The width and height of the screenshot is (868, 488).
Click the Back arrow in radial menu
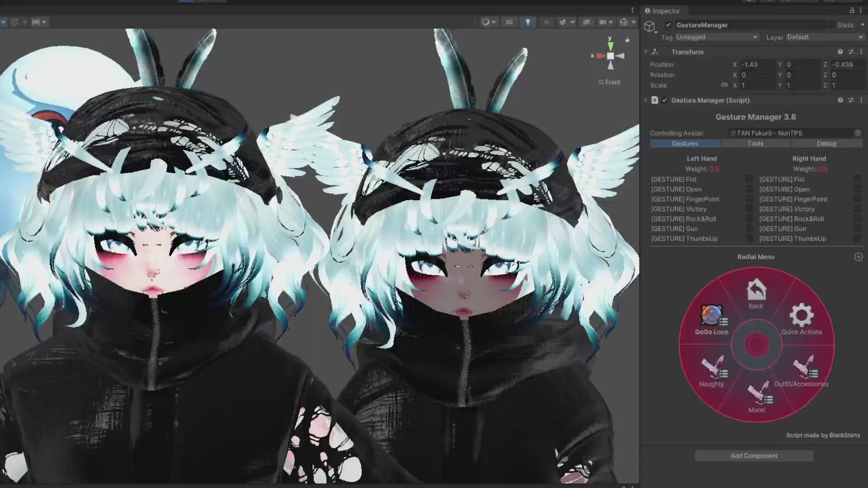click(x=756, y=294)
